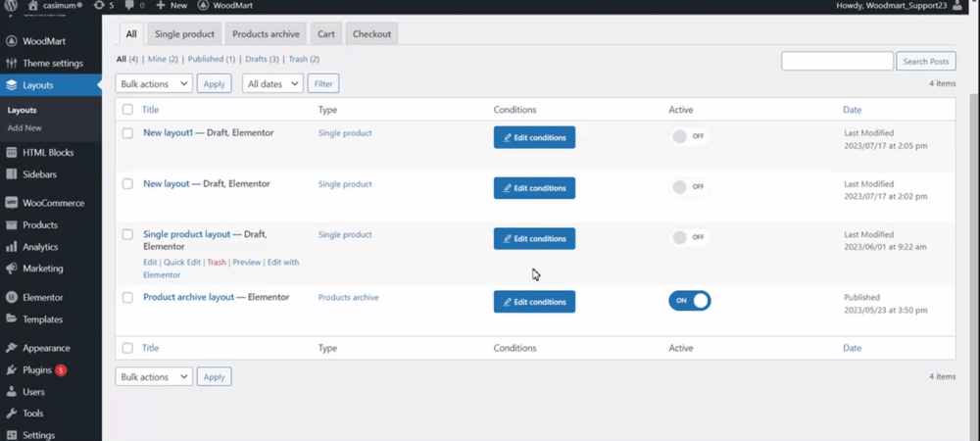This screenshot has height=441, width=980.
Task: Open Plugins sidebar icon
Action: click(11, 369)
